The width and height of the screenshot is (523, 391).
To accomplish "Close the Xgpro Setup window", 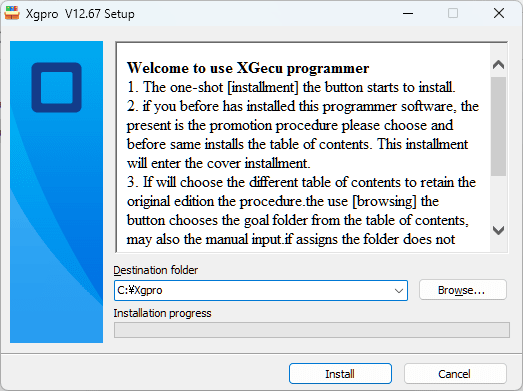I will (499, 13).
